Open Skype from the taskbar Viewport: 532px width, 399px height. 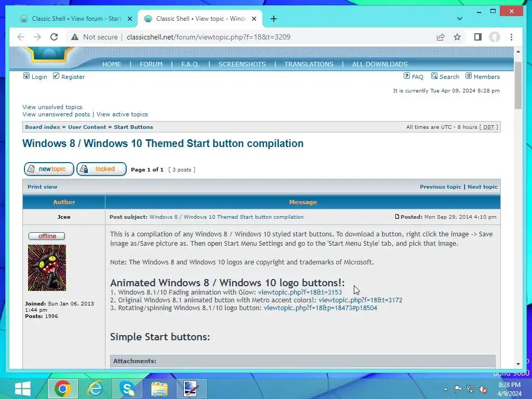tap(127, 389)
